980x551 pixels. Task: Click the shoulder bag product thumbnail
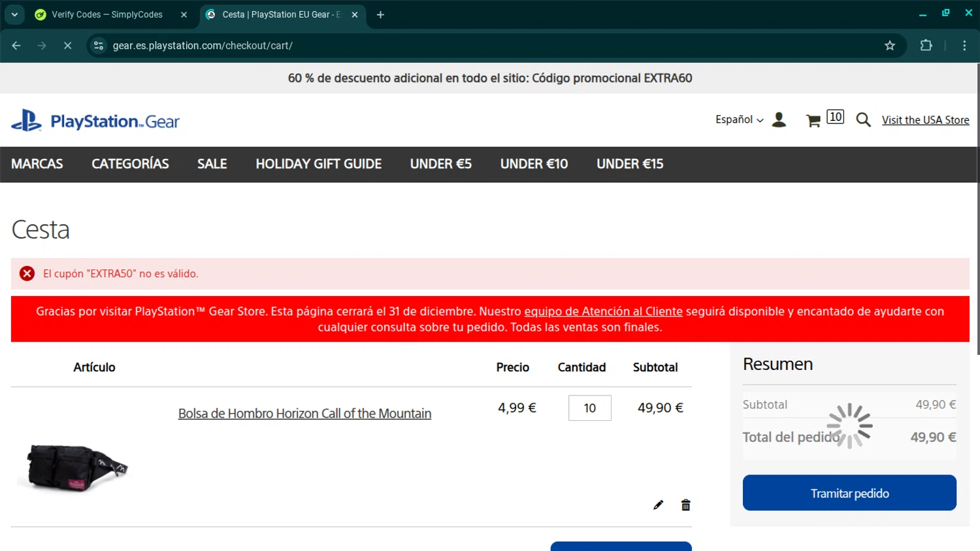point(76,467)
